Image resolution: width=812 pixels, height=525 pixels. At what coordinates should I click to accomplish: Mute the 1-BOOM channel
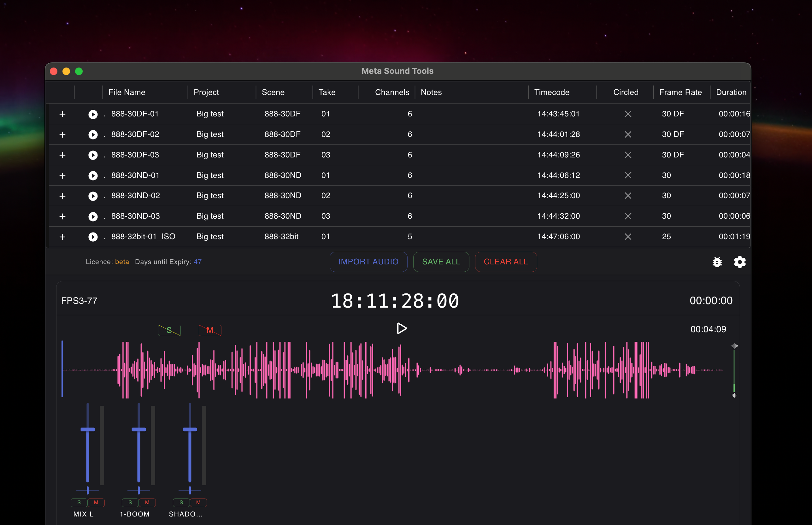click(x=147, y=502)
